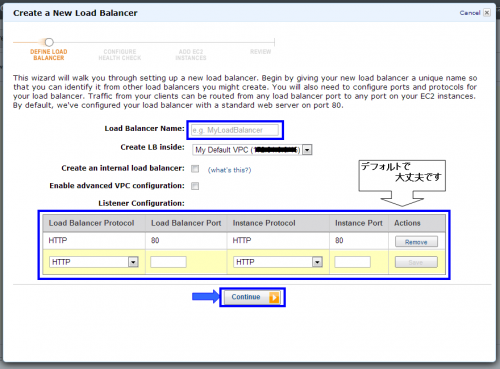Click the Cancel link at top right
The height and width of the screenshot is (369, 500).
pyautogui.click(x=470, y=13)
